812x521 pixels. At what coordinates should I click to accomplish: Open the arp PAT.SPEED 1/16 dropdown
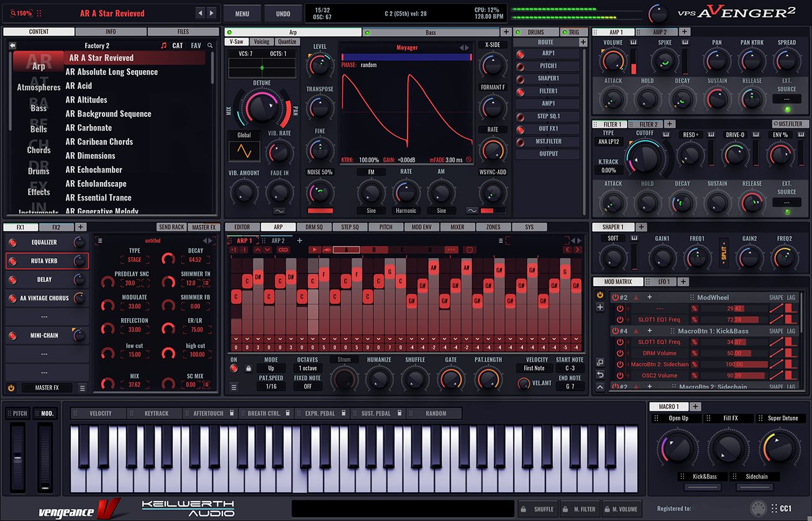(271, 386)
